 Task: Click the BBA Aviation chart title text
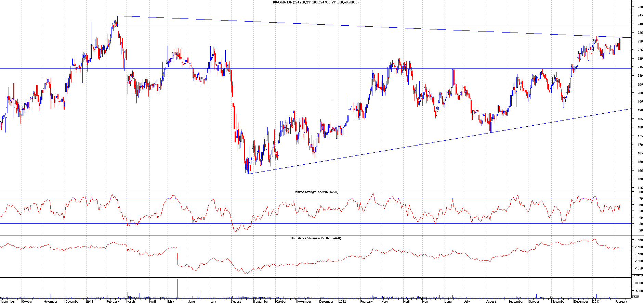[x=315, y=2]
